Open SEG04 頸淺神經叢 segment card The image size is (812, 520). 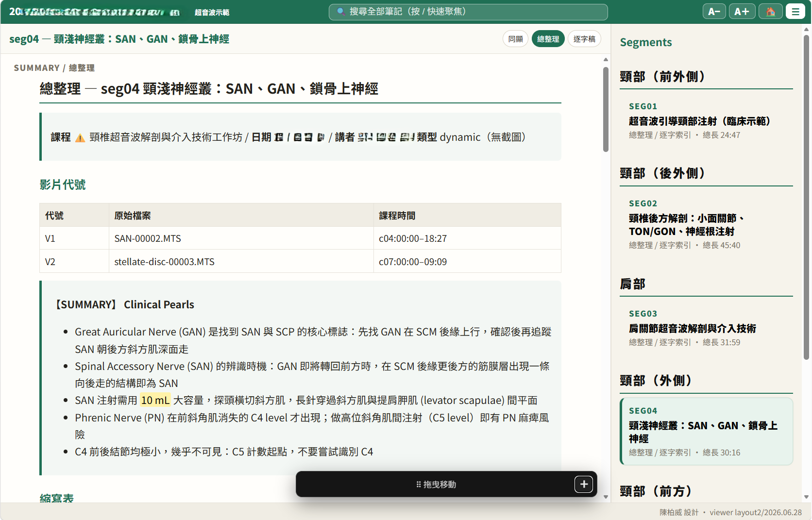[706, 432]
